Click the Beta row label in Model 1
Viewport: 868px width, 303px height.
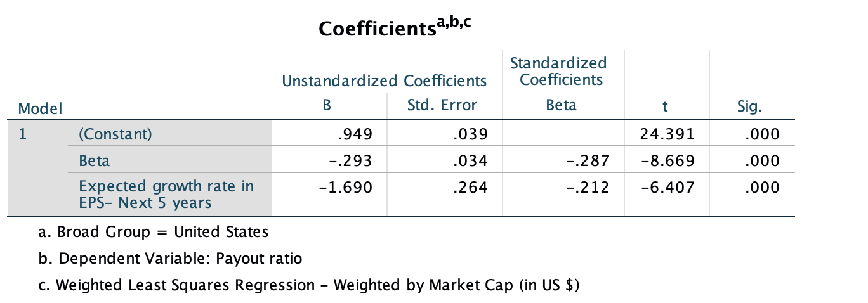click(x=94, y=161)
